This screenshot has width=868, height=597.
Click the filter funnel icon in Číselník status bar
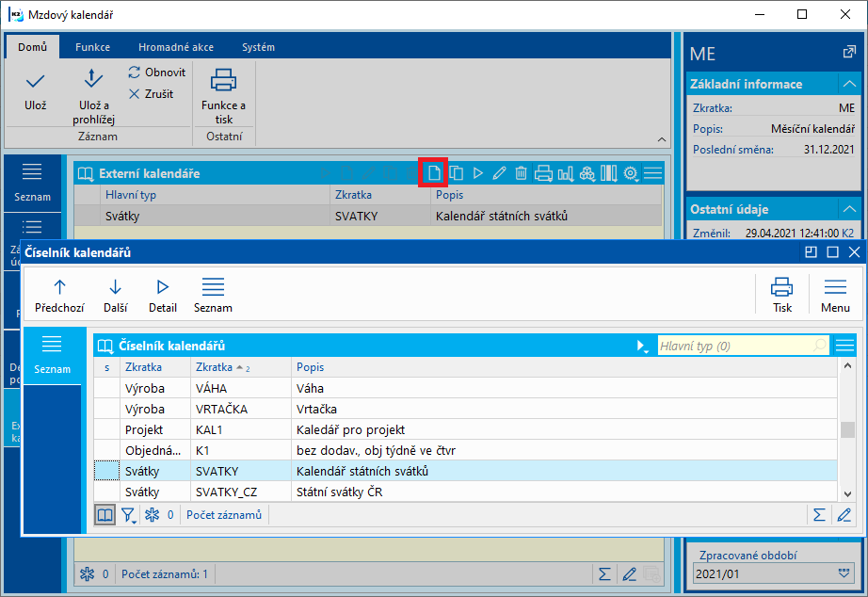coord(128,515)
